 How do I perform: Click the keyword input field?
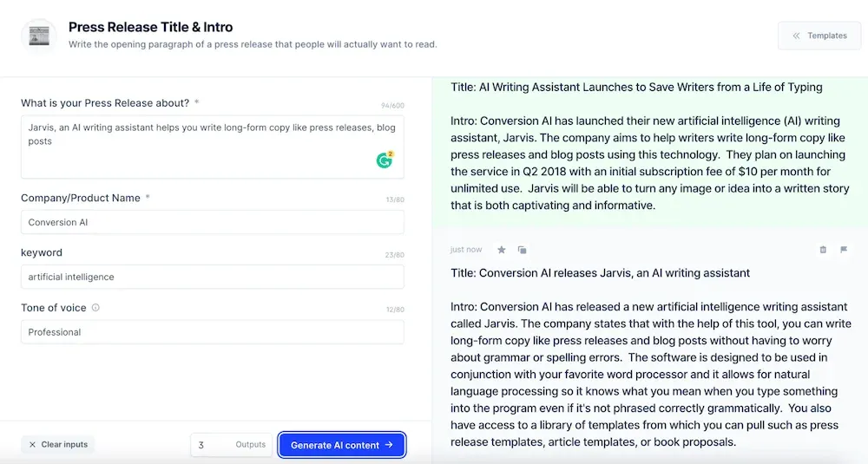(212, 278)
